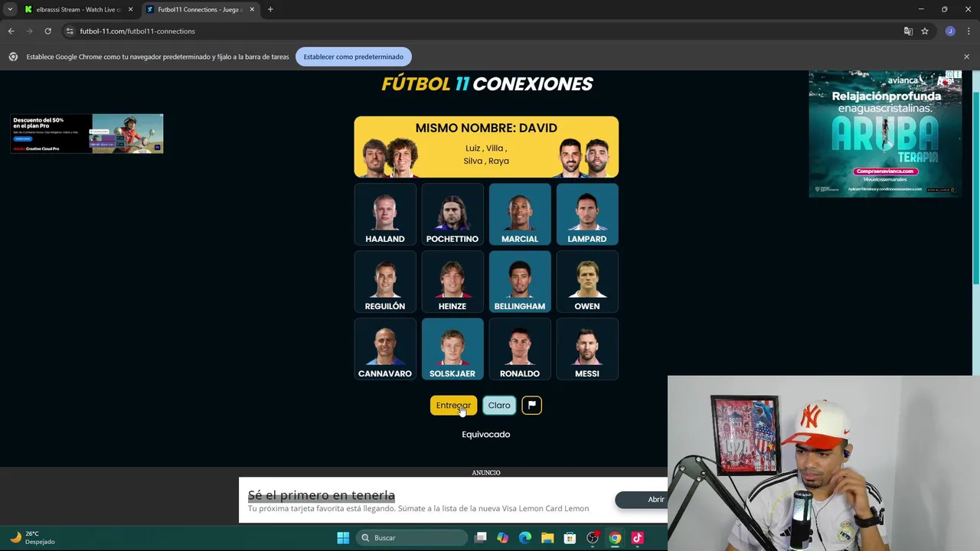Click Abrir on the Lemon Card ad
Screen dimensions: 980x551
pyautogui.click(x=655, y=500)
